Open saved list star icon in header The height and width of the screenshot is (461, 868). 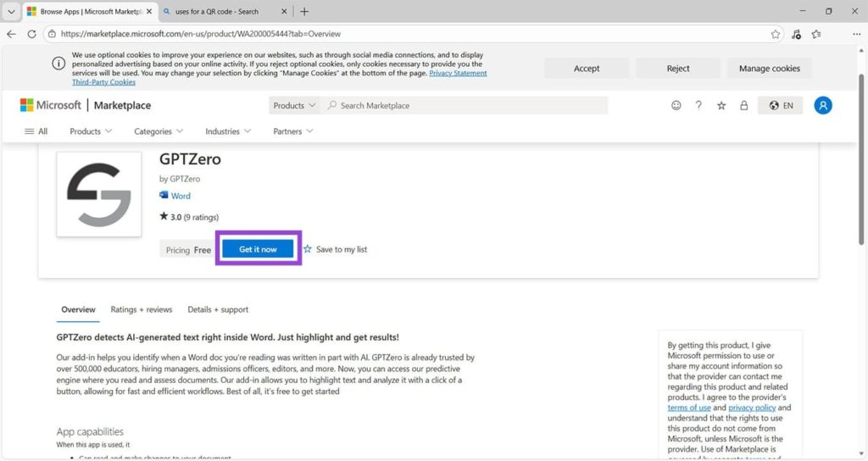coord(721,105)
